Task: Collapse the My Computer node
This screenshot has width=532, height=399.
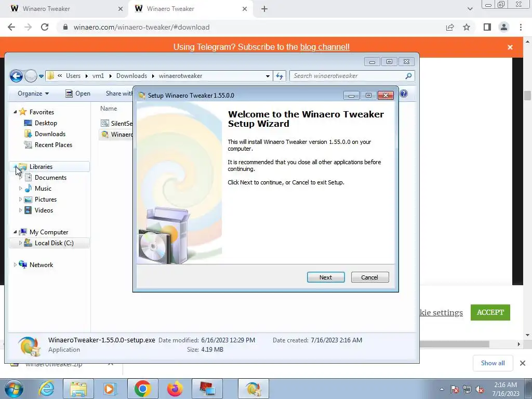Action: pyautogui.click(x=15, y=232)
